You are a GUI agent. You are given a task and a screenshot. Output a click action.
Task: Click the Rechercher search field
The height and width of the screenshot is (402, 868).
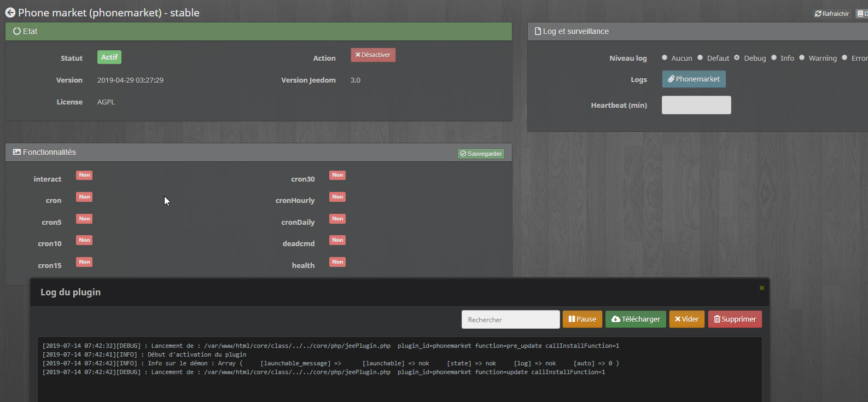tap(511, 319)
